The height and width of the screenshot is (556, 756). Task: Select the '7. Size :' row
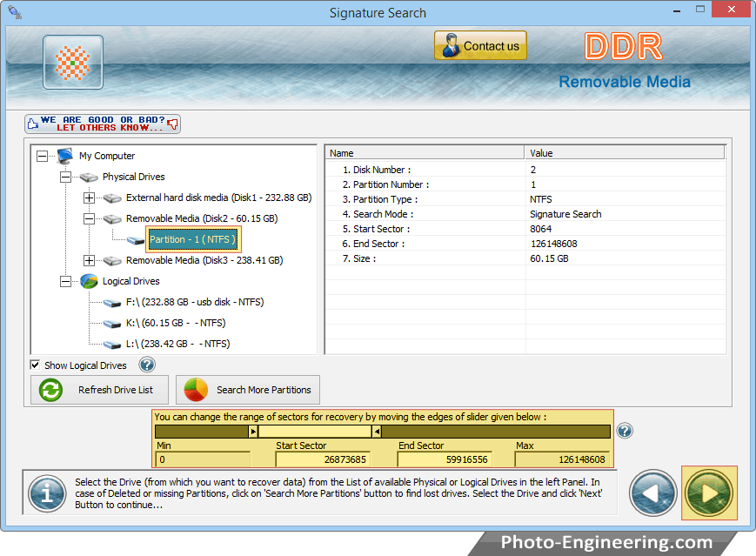[525, 258]
